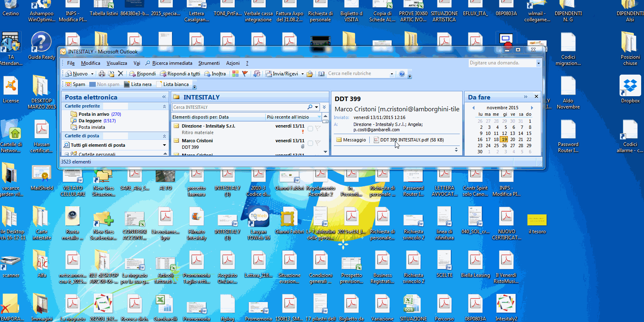Click the Invia/Ricevi button
This screenshot has height=322, width=644.
(x=282, y=74)
